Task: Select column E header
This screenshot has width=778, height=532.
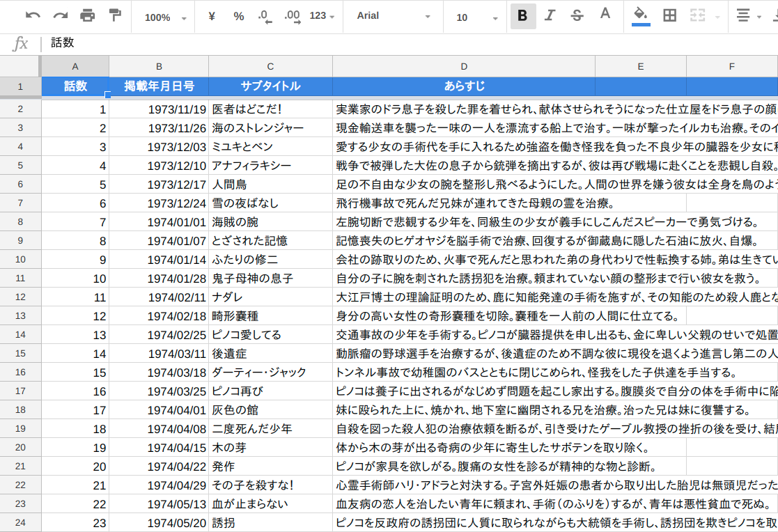Action: tap(641, 67)
